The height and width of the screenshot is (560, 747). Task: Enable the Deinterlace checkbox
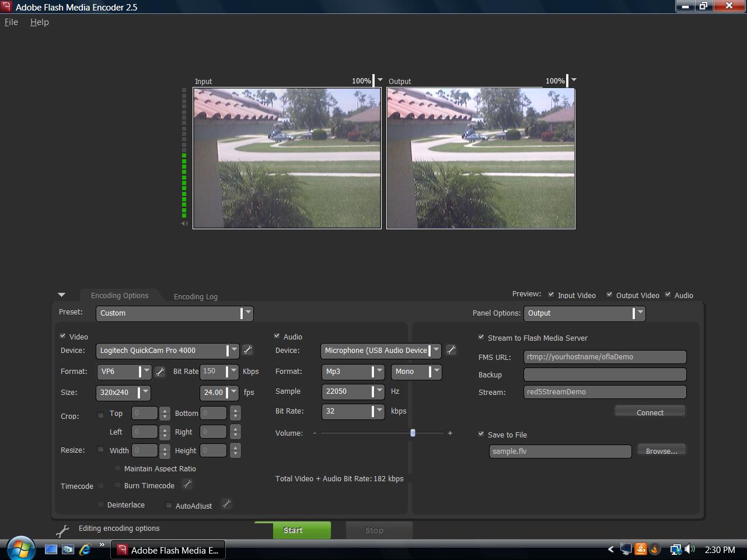click(x=101, y=504)
